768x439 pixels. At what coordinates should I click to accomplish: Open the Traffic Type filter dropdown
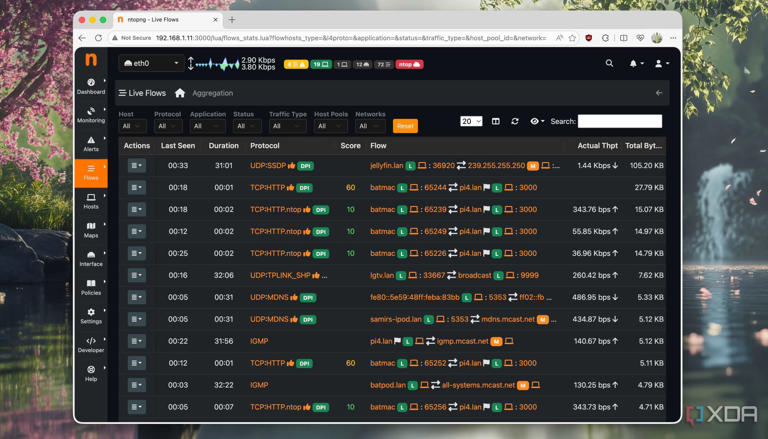[x=288, y=126]
